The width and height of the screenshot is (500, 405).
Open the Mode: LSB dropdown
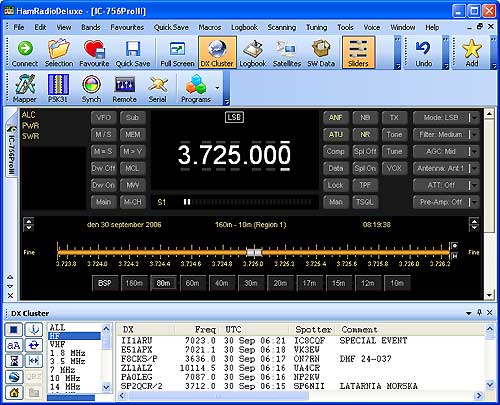[446, 117]
